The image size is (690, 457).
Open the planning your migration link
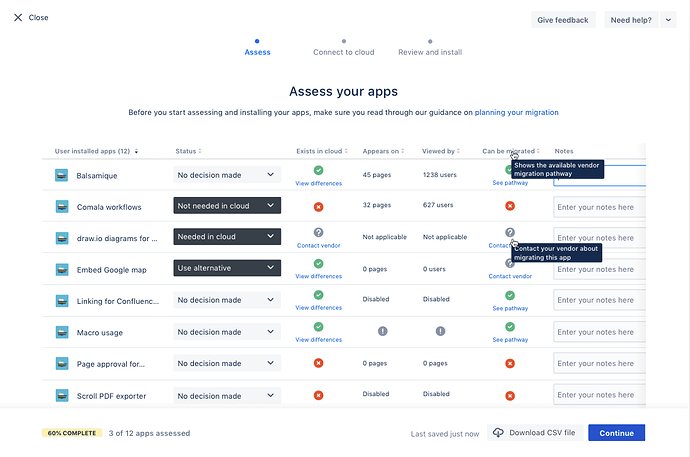[x=516, y=113]
